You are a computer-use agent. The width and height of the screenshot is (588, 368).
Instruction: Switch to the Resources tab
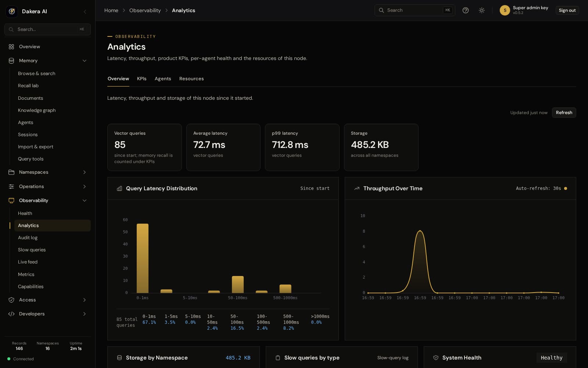pyautogui.click(x=191, y=79)
